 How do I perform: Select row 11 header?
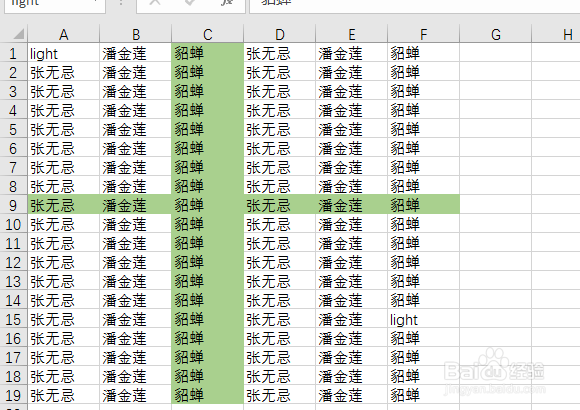click(x=14, y=243)
